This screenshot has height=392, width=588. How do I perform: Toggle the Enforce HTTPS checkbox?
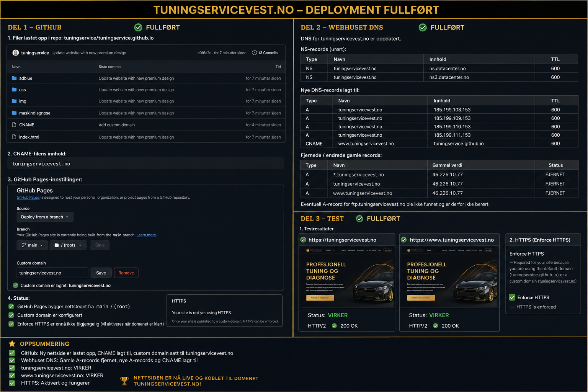(512, 297)
